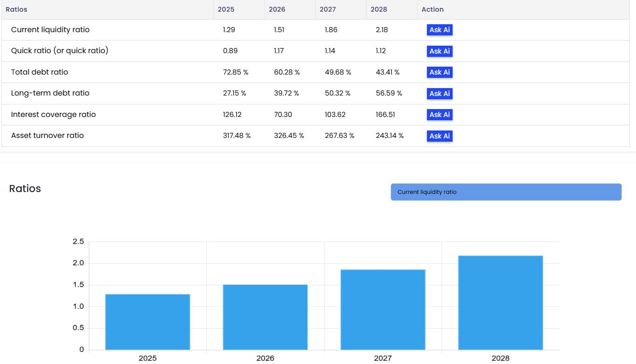Screen dimensions: 636x364
Task: Select the Current liquidity ratio row
Action: click(50, 29)
